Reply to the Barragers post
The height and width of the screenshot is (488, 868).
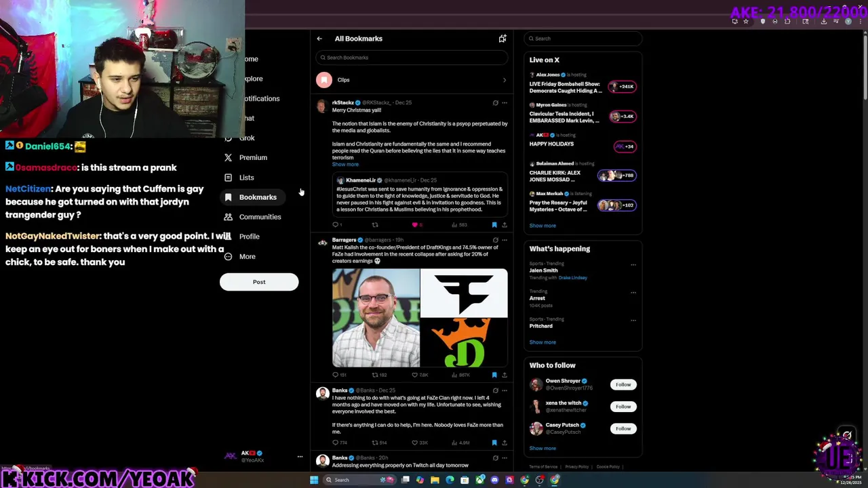coord(338,375)
